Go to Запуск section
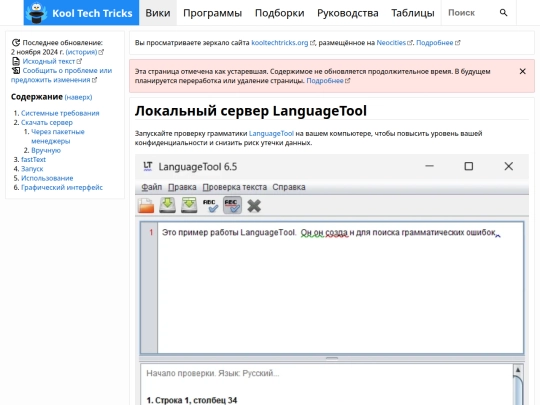The height and width of the screenshot is (405, 540). point(32,169)
